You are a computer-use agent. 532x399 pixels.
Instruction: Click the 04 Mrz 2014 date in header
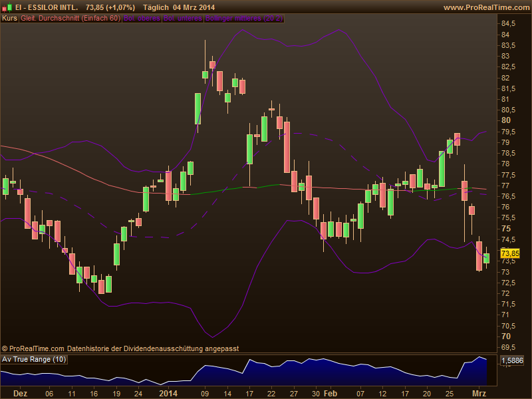point(199,7)
